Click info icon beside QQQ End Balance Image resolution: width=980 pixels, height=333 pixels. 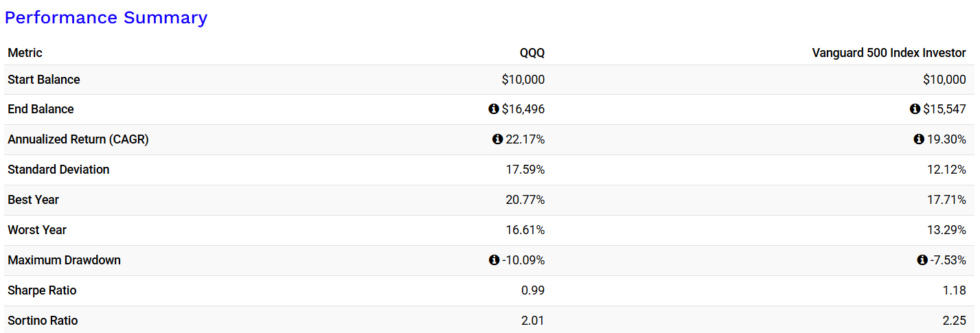(493, 109)
